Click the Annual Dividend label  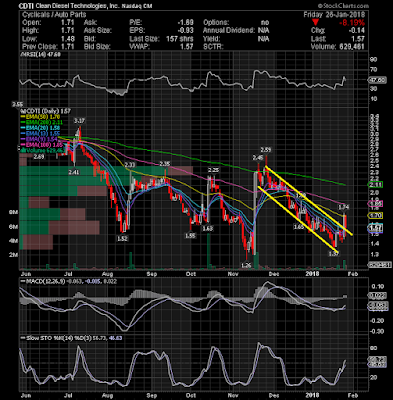point(229,31)
